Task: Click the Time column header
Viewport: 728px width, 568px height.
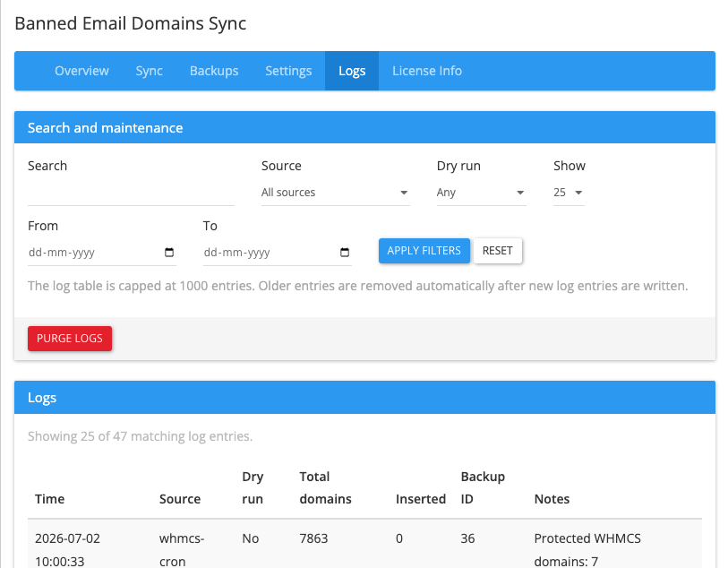Action: 49,499
